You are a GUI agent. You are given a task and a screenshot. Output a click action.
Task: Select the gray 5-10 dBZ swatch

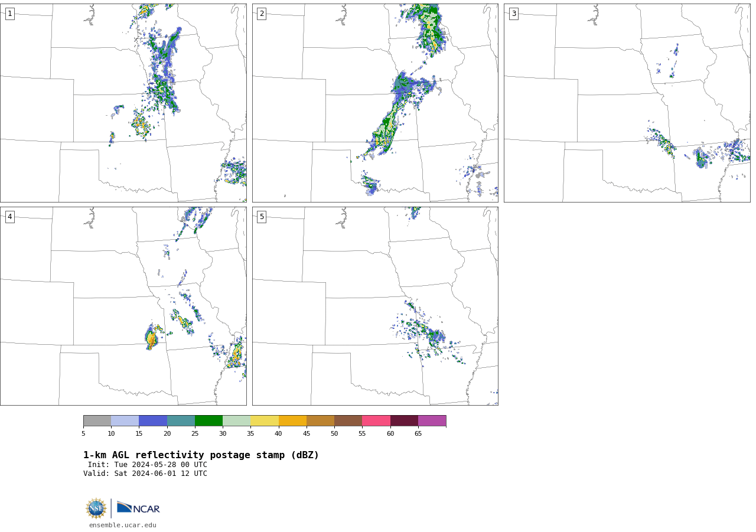97,420
